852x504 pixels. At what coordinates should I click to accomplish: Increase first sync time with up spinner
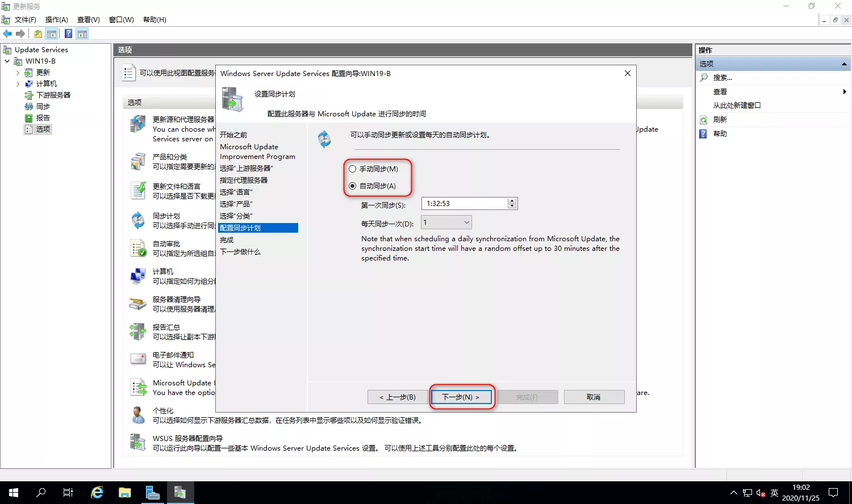512,201
